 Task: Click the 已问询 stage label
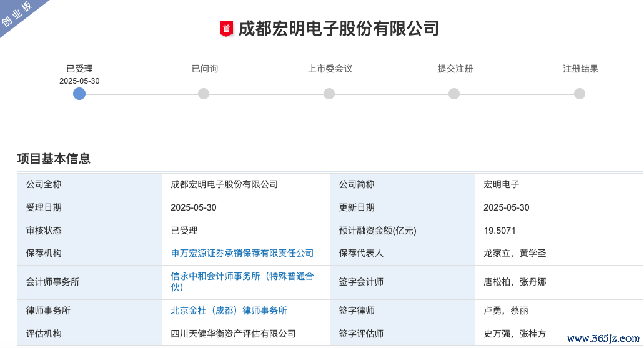tap(204, 69)
